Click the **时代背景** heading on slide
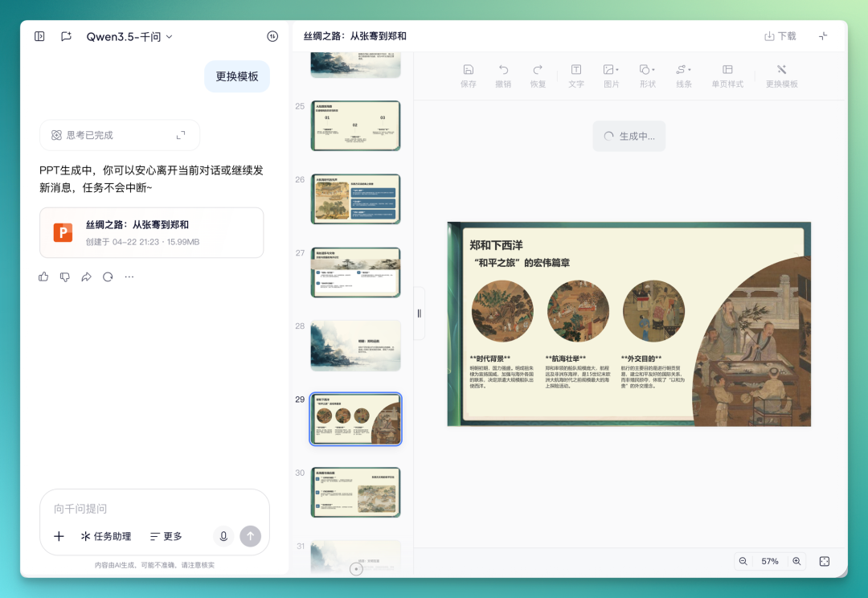This screenshot has width=868, height=598. click(490, 358)
